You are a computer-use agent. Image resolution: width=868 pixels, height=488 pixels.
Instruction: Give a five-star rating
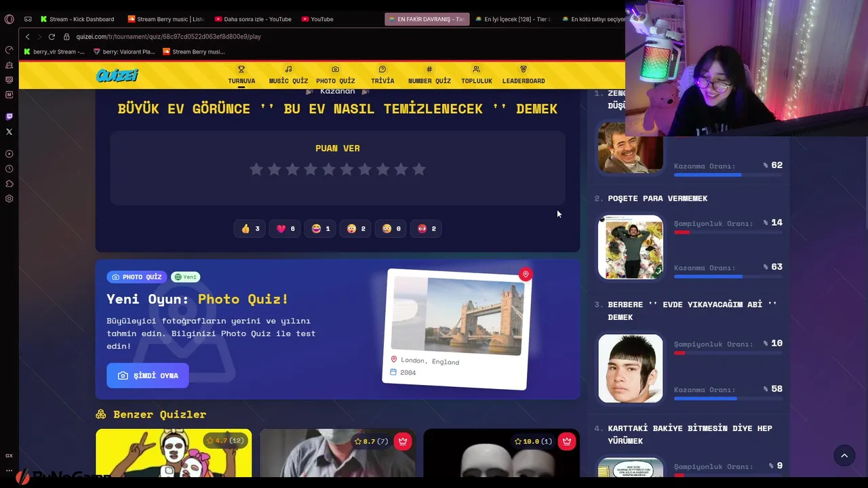[328, 169]
